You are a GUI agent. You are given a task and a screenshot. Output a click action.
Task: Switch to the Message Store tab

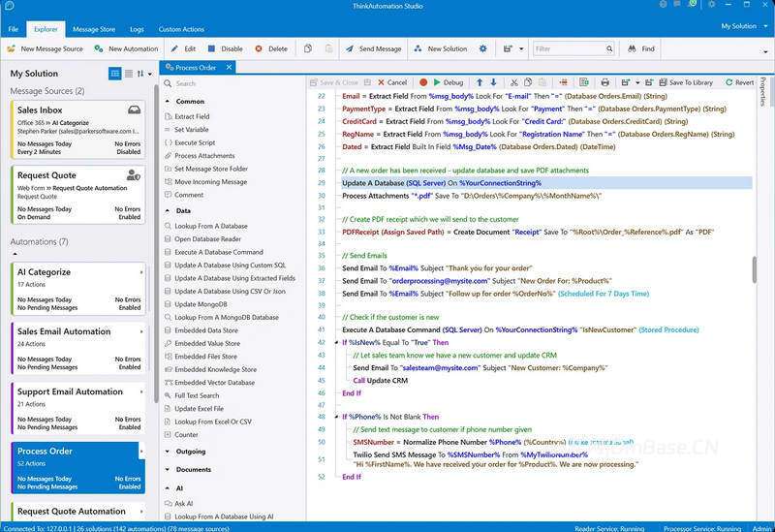click(94, 29)
